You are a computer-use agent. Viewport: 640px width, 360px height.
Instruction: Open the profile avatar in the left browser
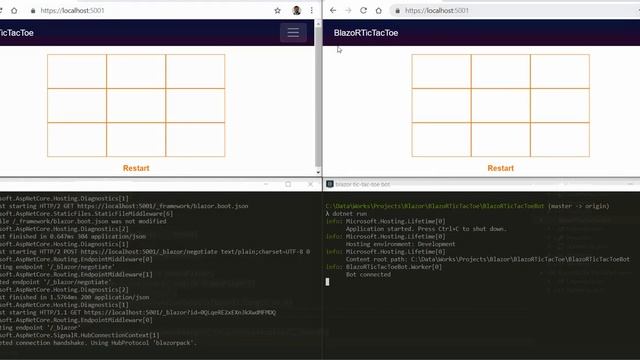point(297,11)
